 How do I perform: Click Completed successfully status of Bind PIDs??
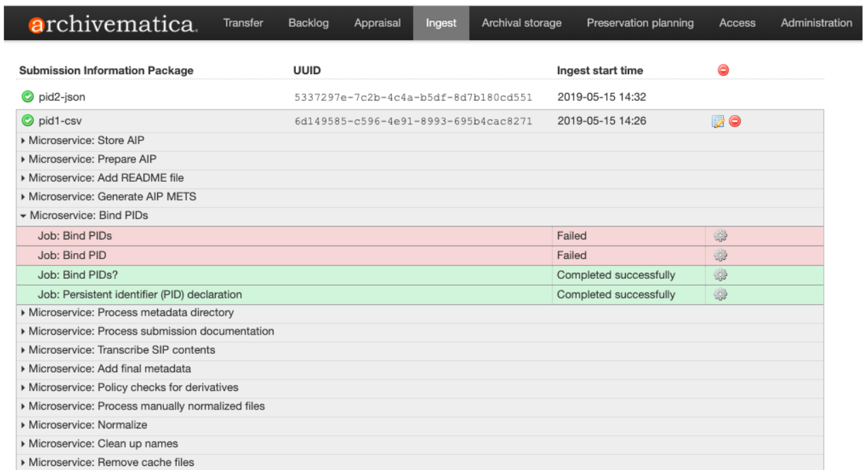pos(616,275)
